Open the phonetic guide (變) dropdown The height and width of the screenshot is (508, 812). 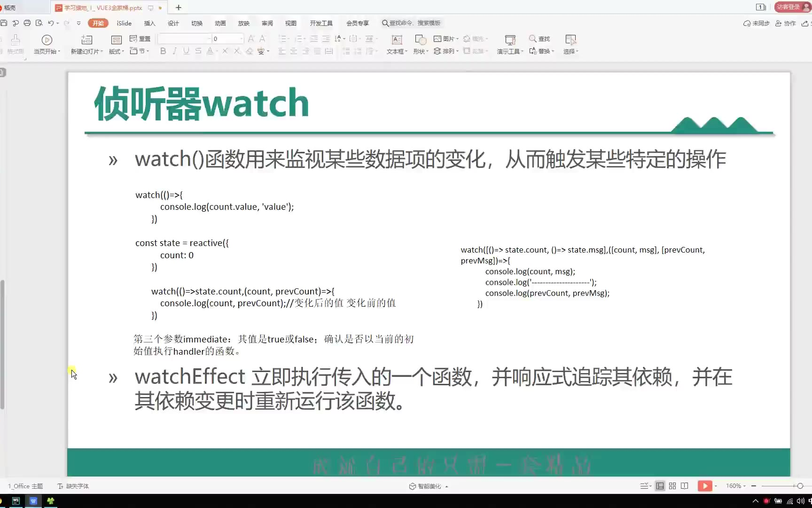263,51
